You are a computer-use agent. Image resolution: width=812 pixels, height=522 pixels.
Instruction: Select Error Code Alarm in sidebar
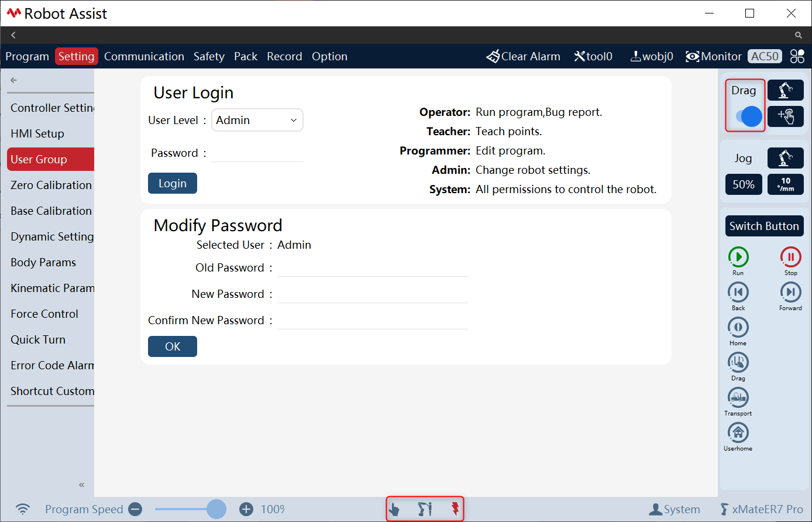pos(51,365)
